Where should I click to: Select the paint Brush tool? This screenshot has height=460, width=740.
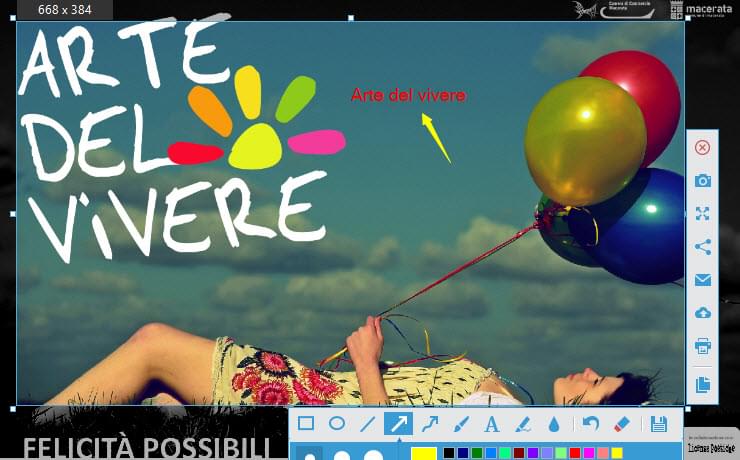coord(461,424)
